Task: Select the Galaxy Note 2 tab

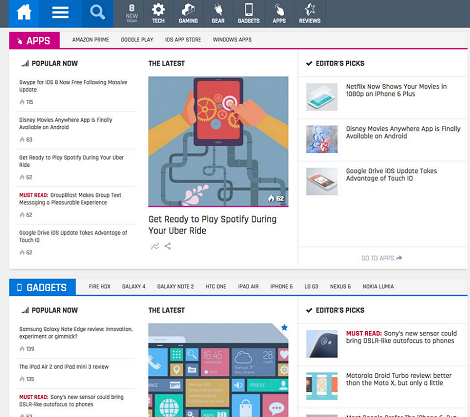Action: (x=175, y=286)
